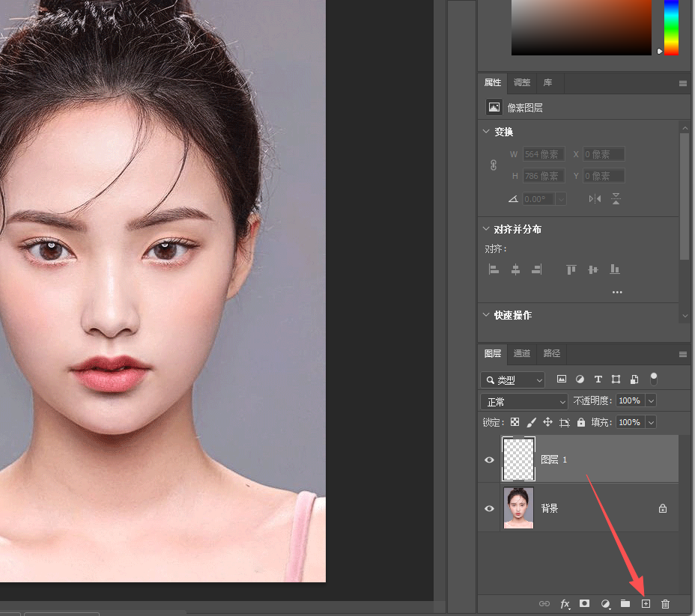Collapse the 快速操作 section
Image resolution: width=695 pixels, height=616 pixels.
coord(486,315)
